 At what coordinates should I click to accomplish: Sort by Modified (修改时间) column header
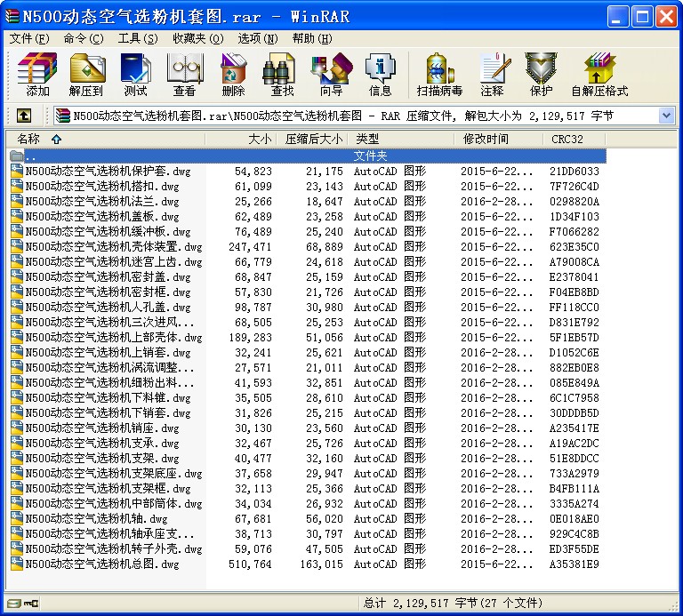point(499,139)
